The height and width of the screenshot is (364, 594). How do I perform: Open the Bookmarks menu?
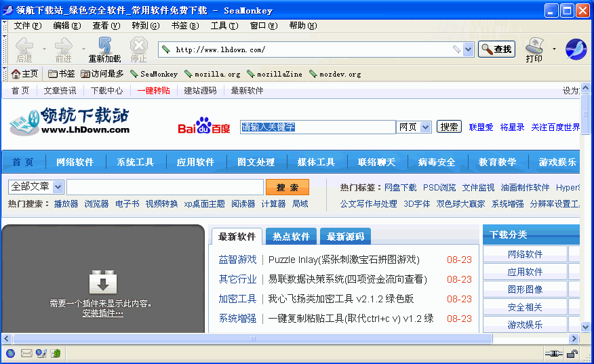point(185,26)
